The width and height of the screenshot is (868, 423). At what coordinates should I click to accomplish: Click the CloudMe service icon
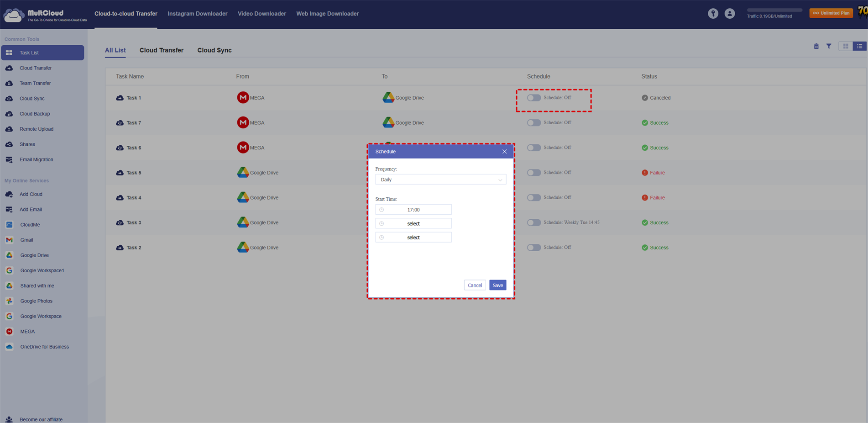tap(9, 225)
